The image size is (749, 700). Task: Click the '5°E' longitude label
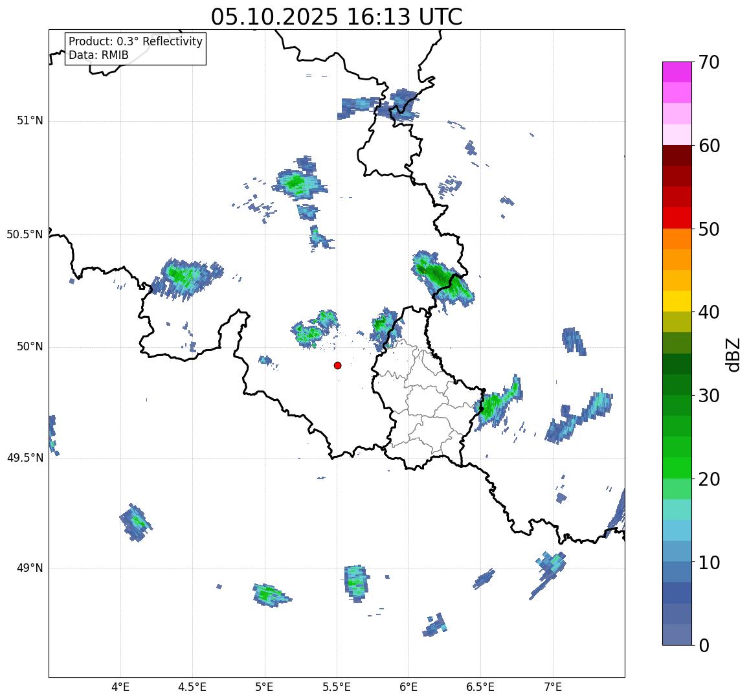pyautogui.click(x=265, y=687)
